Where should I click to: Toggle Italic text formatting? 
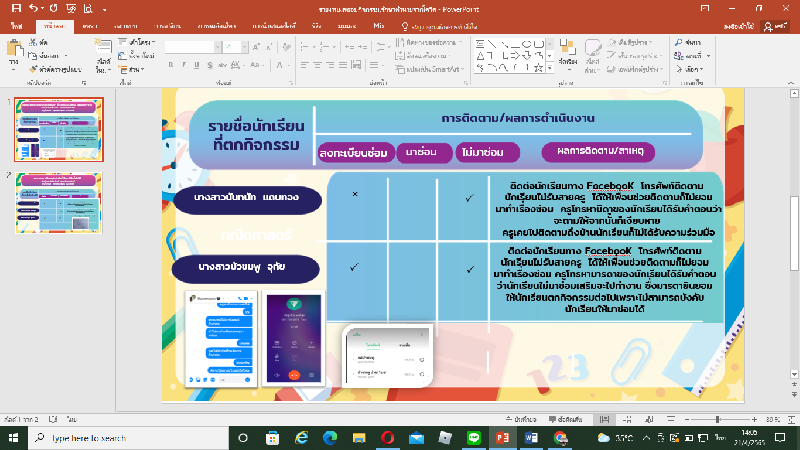pos(183,62)
